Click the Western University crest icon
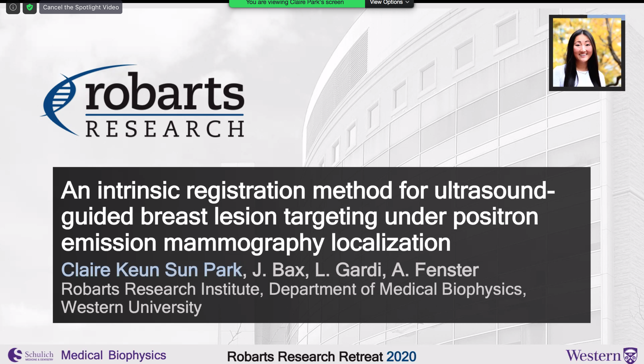The image size is (644, 364). 630,355
